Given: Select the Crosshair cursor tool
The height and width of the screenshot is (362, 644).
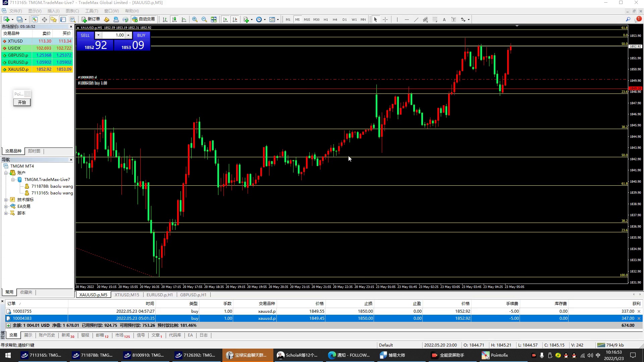Looking at the screenshot, I should click(385, 19).
